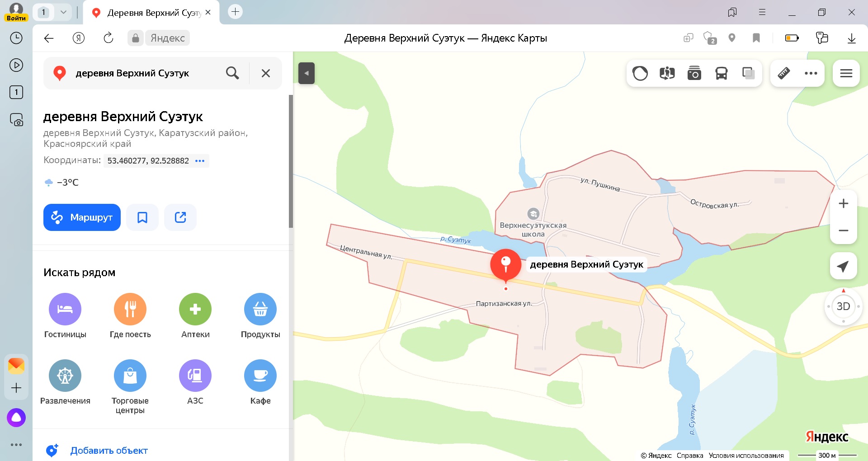This screenshot has height=461, width=868.
Task: Save place to bookmarks button
Action: point(142,217)
